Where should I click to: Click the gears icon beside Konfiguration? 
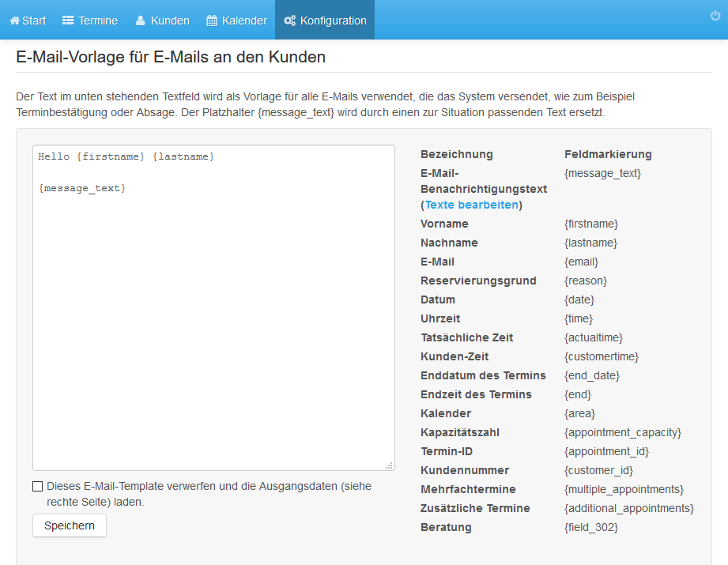(290, 21)
